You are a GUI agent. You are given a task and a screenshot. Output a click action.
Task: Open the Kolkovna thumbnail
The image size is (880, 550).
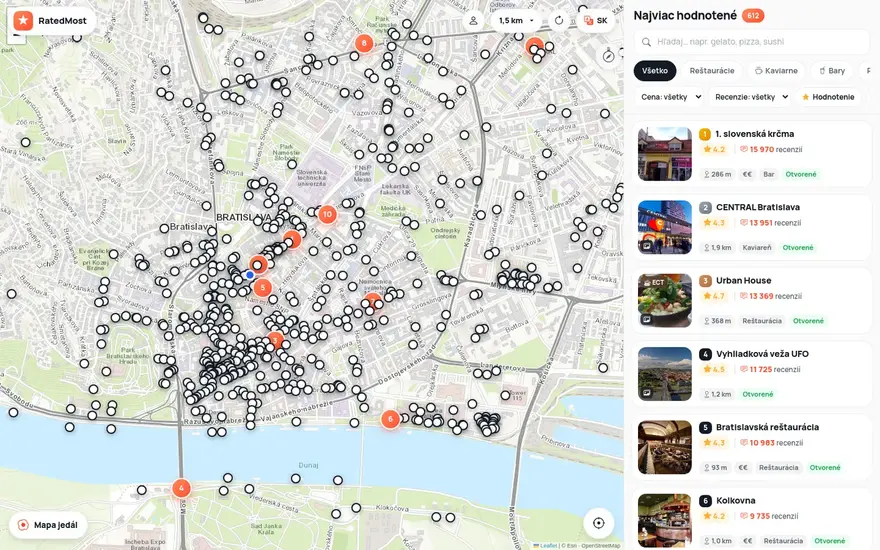tap(664, 520)
